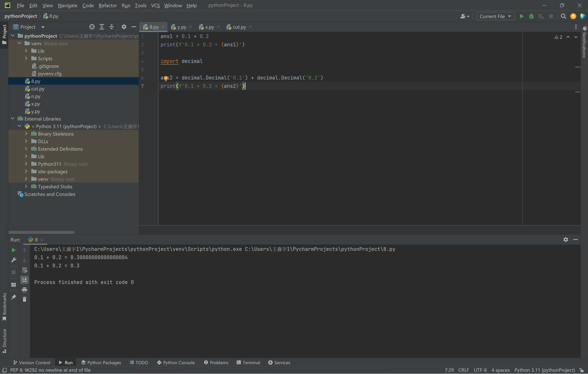Click the print icon in Run panel

(24, 290)
